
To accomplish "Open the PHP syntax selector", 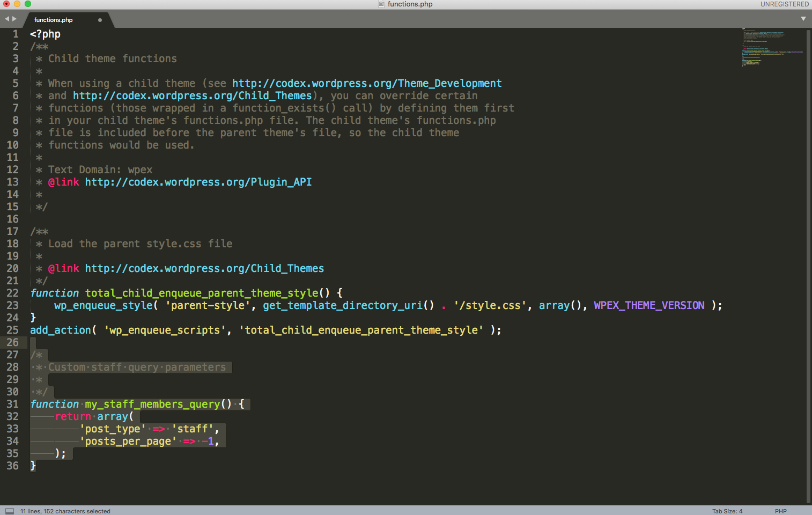I will tap(780, 511).
